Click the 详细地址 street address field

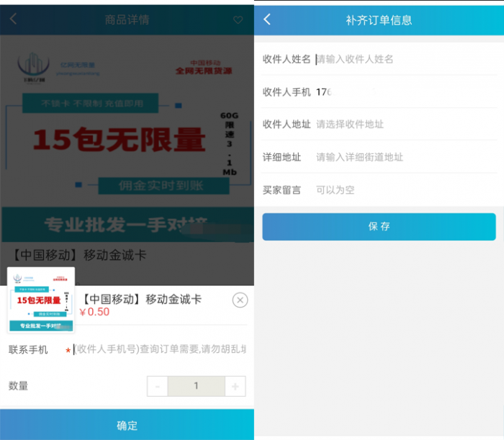(405, 157)
